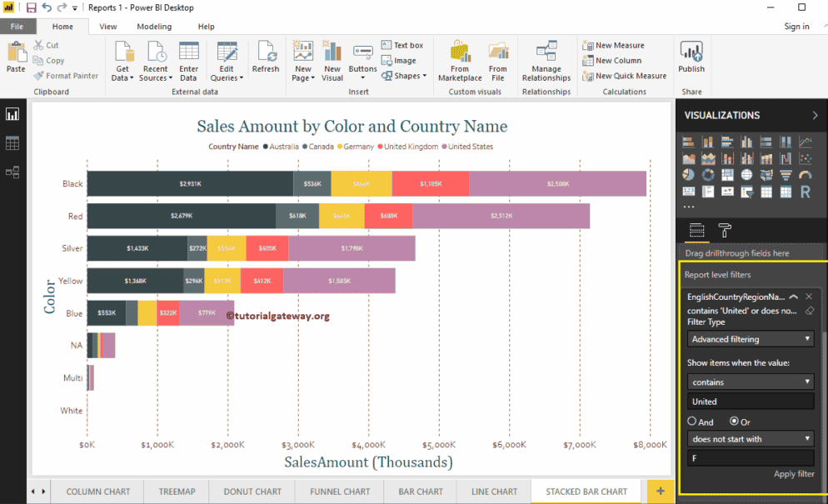The width and height of the screenshot is (828, 504).
Task: Click the Manage Relationships icon
Action: (x=546, y=56)
